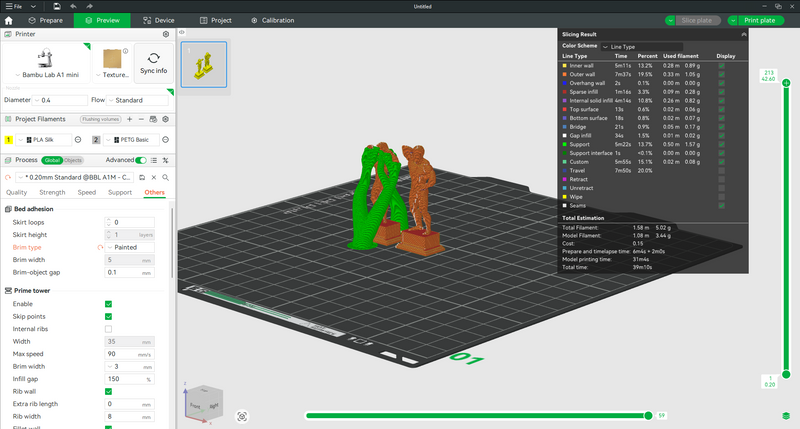
Task: Click the Home icon in top bar
Action: 9,20
